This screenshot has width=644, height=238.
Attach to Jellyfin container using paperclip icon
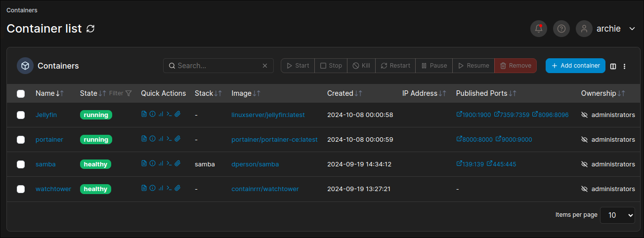click(177, 114)
